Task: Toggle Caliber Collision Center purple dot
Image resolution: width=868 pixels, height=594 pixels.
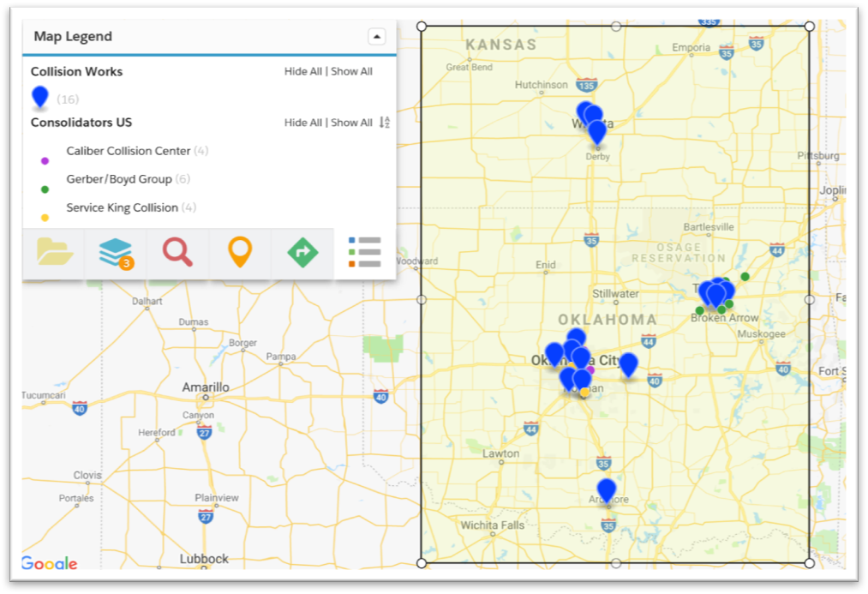Action: pyautogui.click(x=45, y=161)
